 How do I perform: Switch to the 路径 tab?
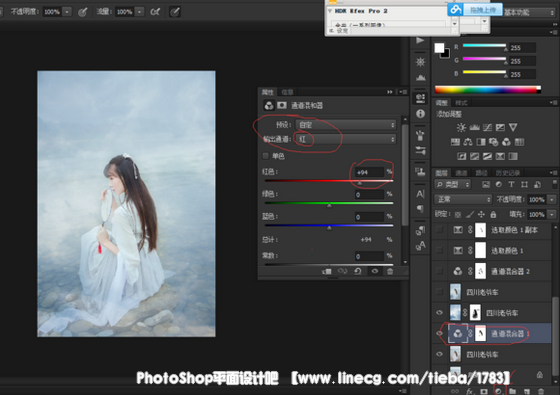click(481, 173)
